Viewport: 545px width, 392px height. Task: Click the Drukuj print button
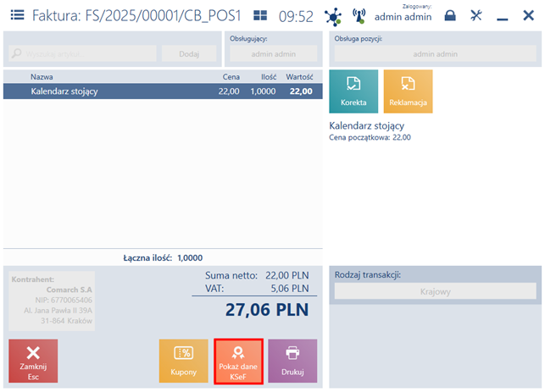click(292, 362)
